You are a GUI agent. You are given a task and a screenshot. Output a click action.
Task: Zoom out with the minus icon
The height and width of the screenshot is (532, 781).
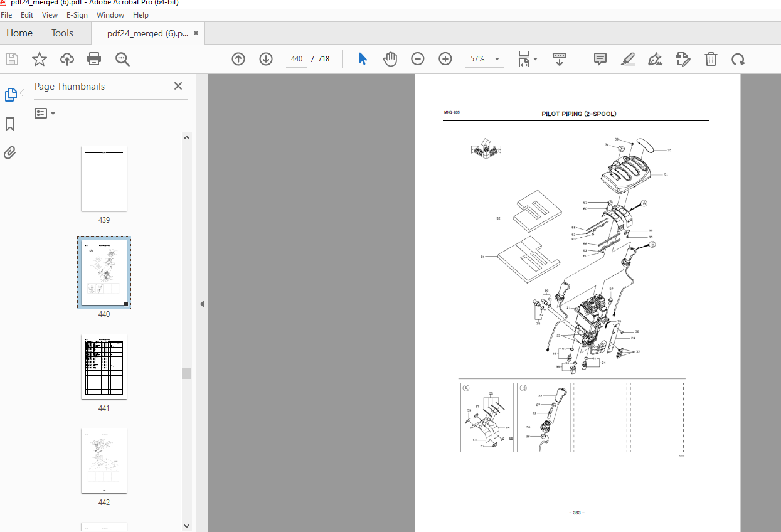pyautogui.click(x=418, y=59)
